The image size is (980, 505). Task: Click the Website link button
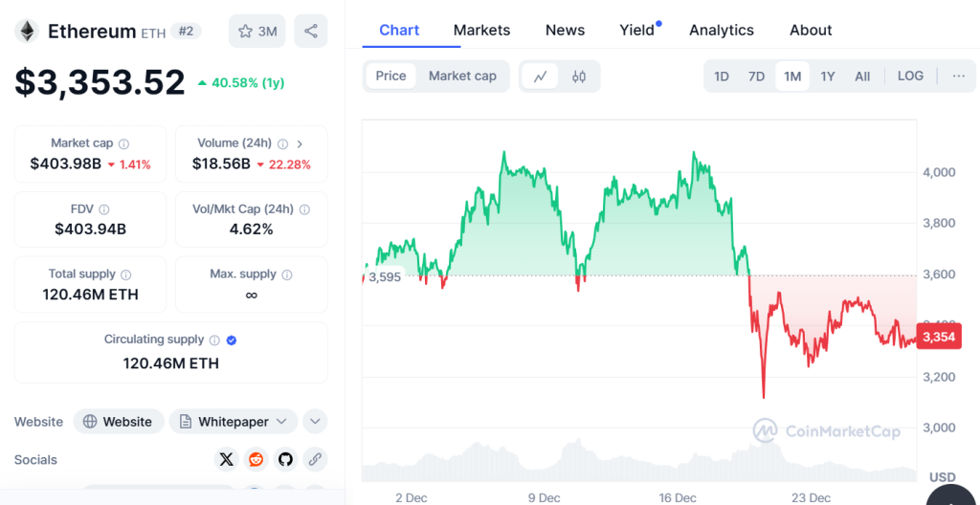[x=118, y=422]
